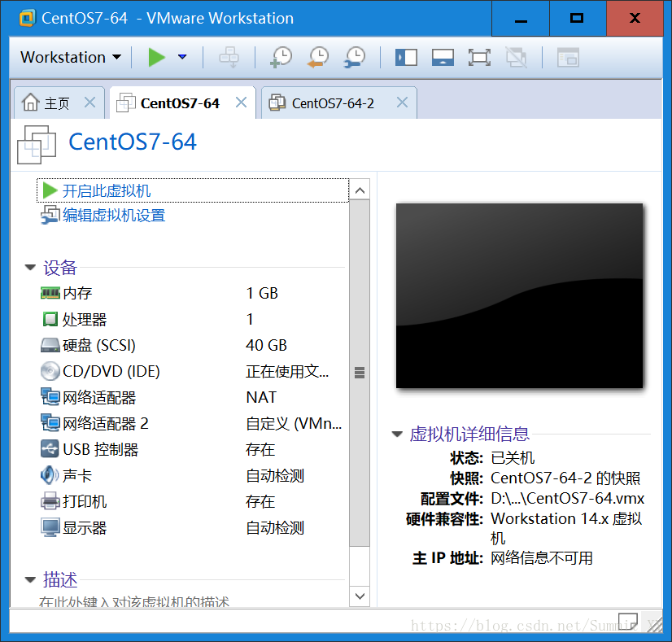Select the 处理器 processor device row
672x642 pixels.
191,319
